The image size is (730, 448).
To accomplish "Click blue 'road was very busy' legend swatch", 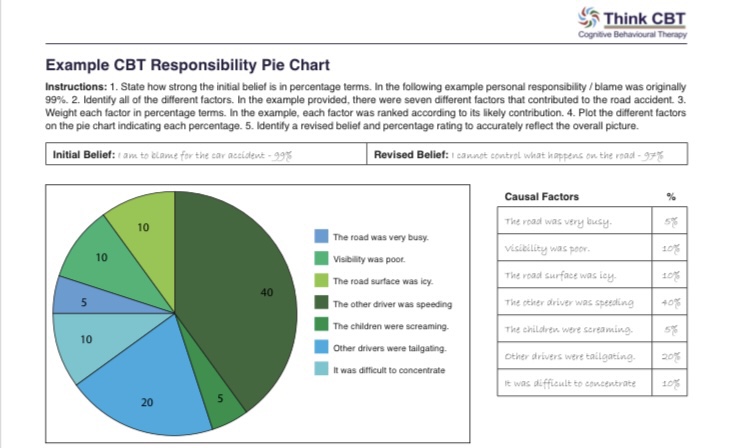I will point(321,237).
